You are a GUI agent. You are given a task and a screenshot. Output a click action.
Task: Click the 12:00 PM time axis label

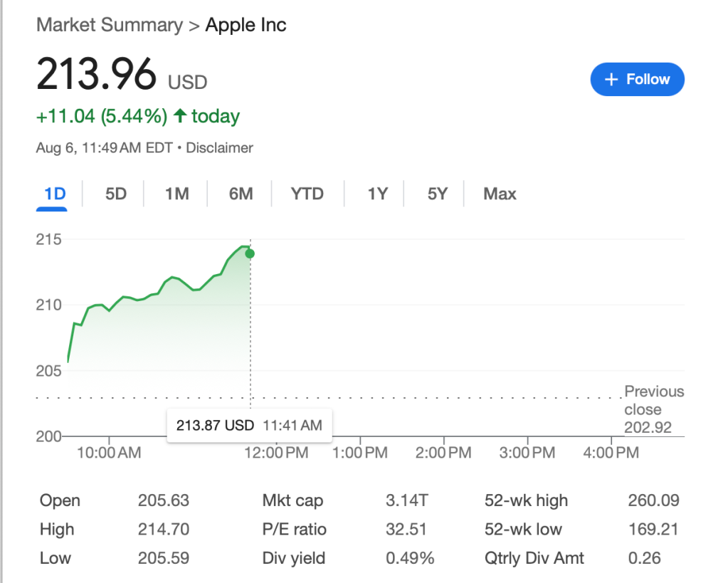276,452
